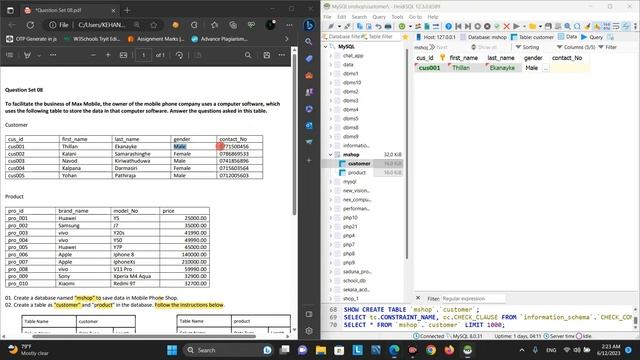This screenshot has height=360, width=640.
Task: Open Edge settings and more menu
Action: [289, 25]
